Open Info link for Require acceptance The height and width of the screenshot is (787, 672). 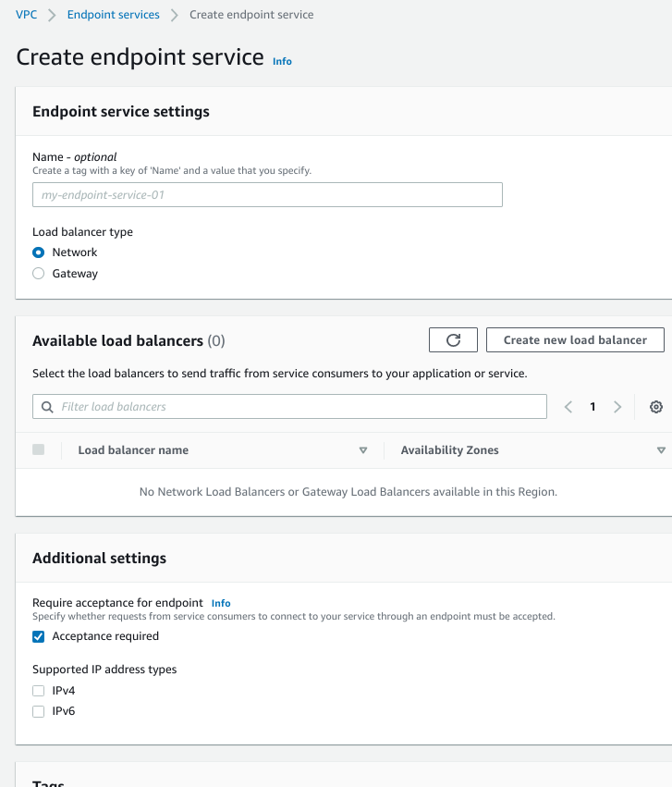(x=221, y=603)
